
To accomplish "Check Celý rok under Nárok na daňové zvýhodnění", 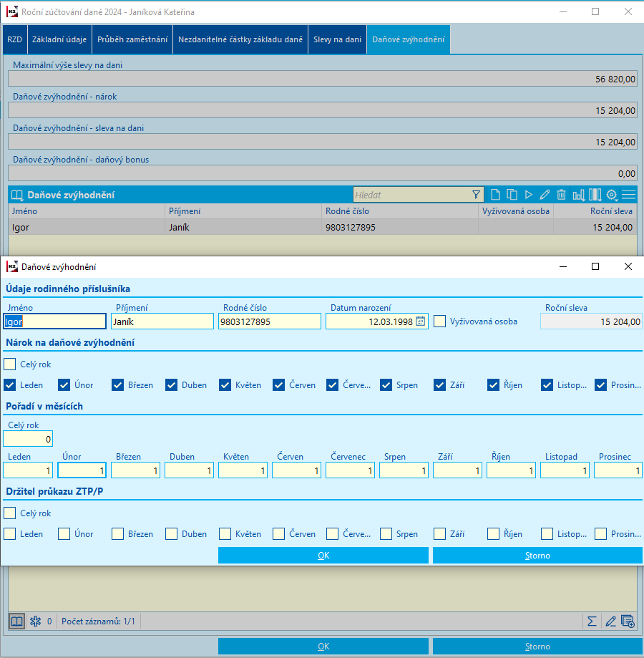I will [x=9, y=364].
